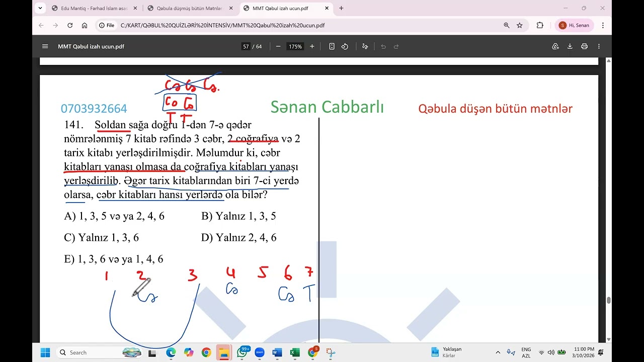Open Microsoft Excel from the taskbar
The height and width of the screenshot is (362, 644).
click(x=295, y=352)
